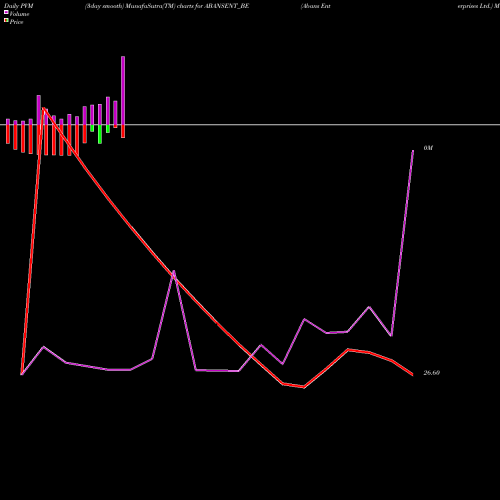
Task: Click the 26.60 price value label
Action: [432, 373]
